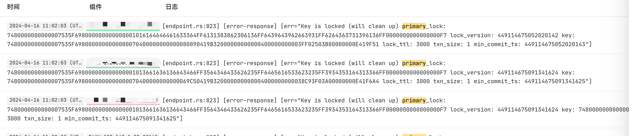Image resolution: width=644 pixels, height=136 pixels.
Task: Click the 组件 column header
Action: pos(95,7)
